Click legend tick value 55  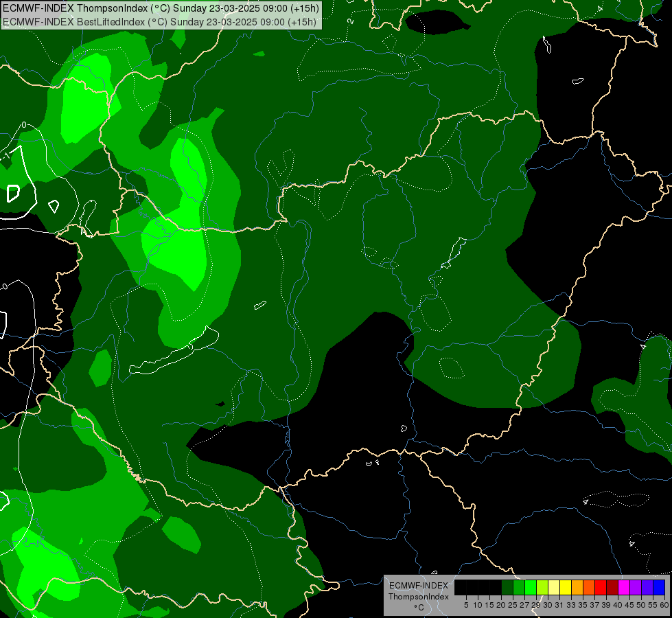[653, 605]
